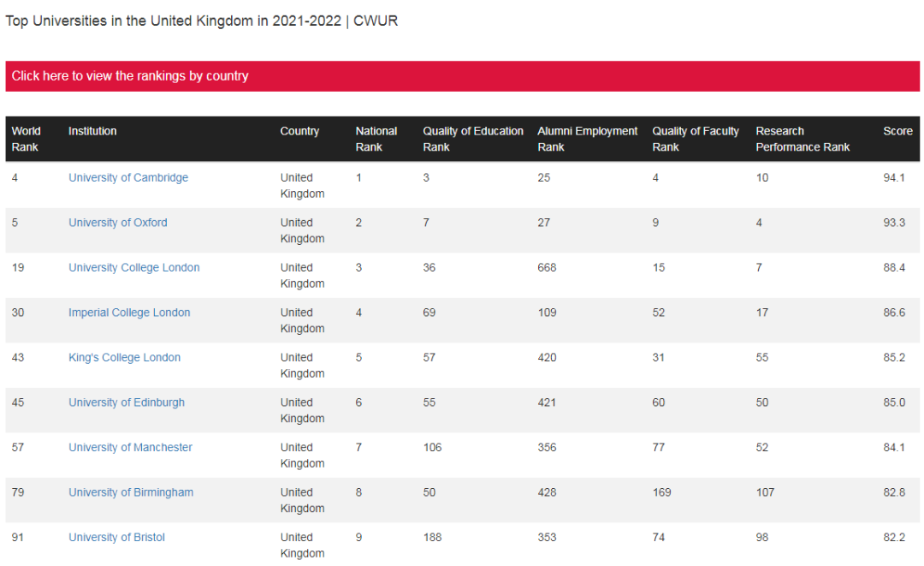Screen dimensions: 924x566
Task: Select the page title mentioning CWUR
Action: click(x=202, y=21)
